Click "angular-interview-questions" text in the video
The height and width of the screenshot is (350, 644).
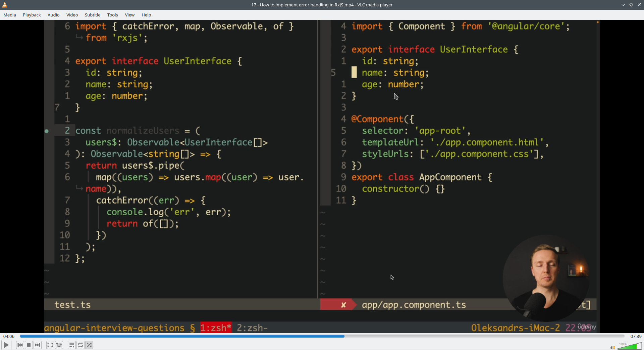(x=114, y=328)
